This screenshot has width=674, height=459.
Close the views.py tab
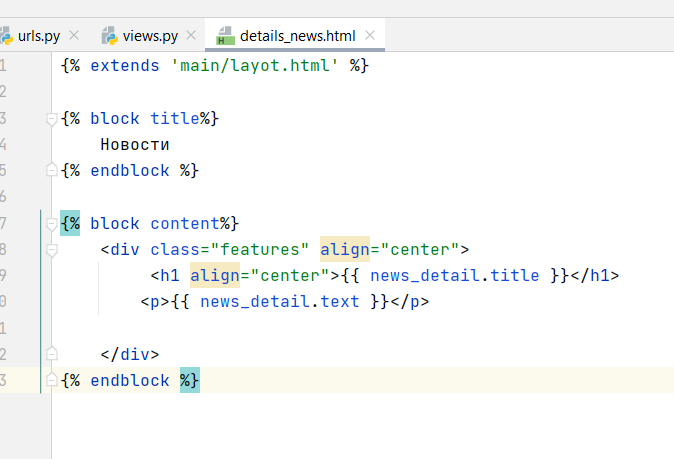[x=191, y=35]
